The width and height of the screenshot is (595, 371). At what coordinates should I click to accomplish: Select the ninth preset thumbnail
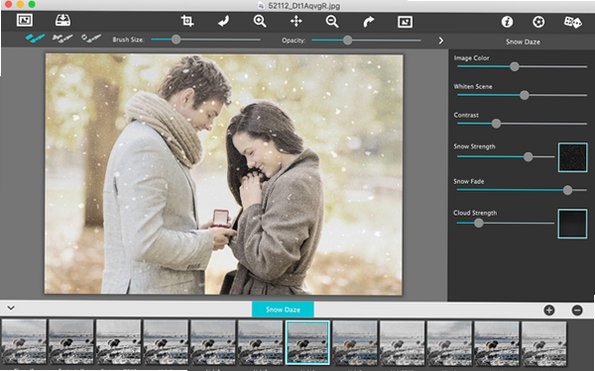tap(402, 342)
